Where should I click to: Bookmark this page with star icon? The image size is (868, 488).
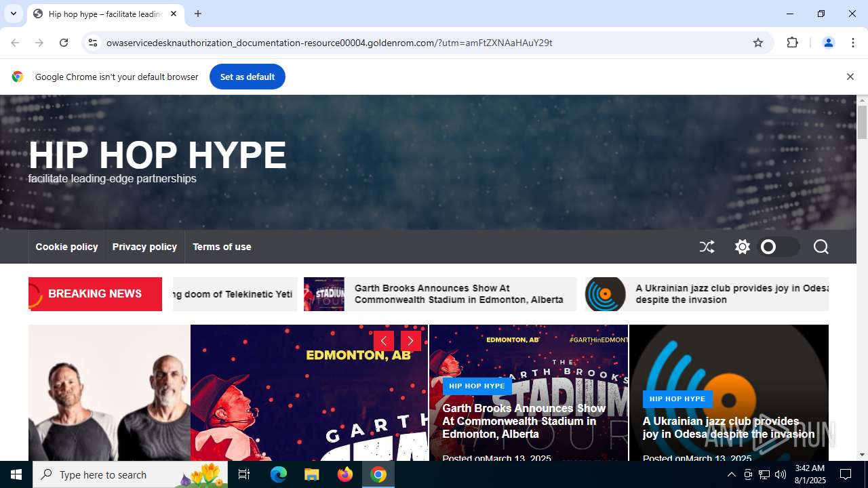click(x=758, y=43)
